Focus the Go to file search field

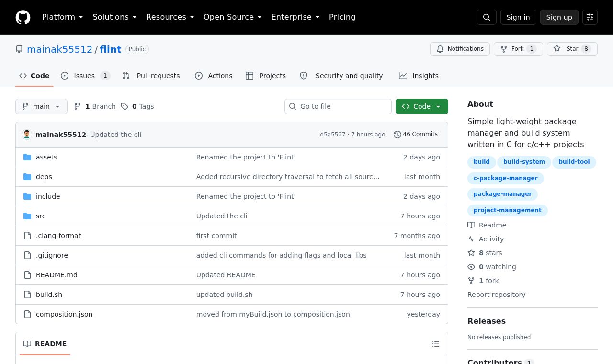coord(338,106)
